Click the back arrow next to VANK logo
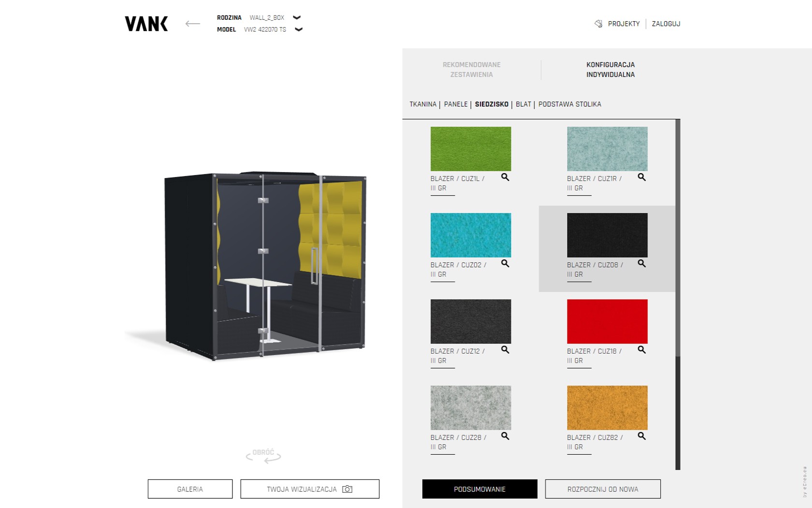 click(x=192, y=24)
